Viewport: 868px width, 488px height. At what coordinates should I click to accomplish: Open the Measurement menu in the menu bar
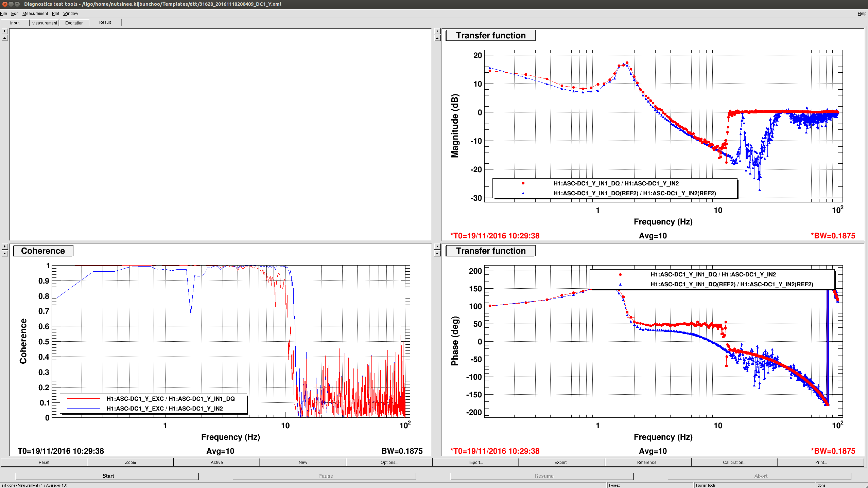pos(35,14)
